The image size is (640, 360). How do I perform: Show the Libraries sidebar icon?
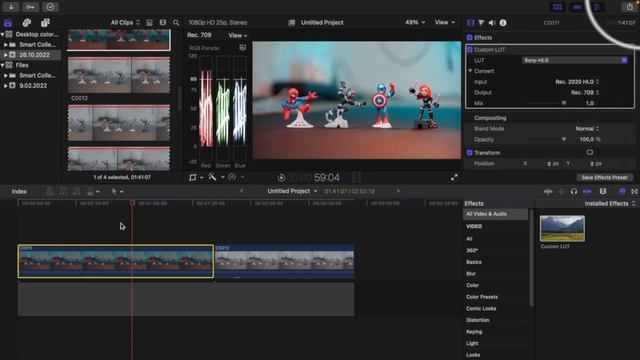[x=8, y=23]
